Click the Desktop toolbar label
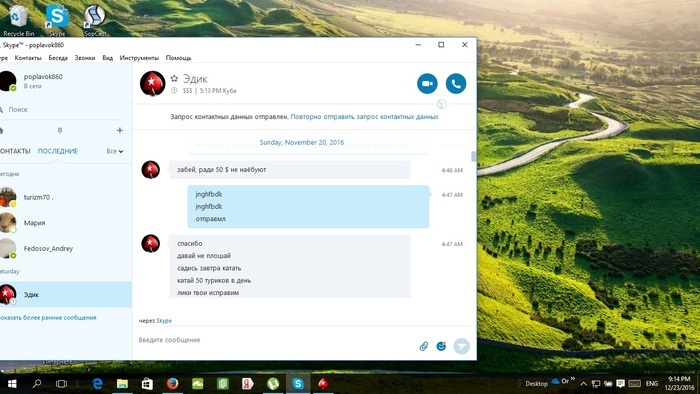 point(536,383)
